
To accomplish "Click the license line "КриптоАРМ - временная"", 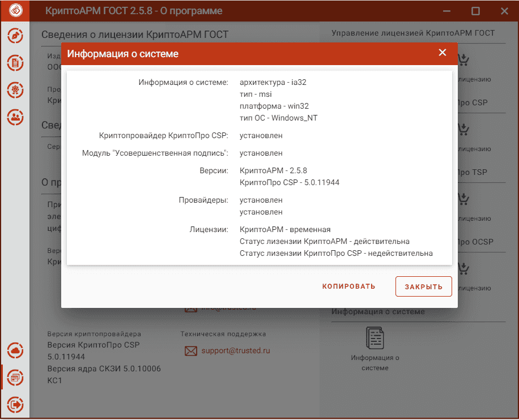I will coord(285,229).
